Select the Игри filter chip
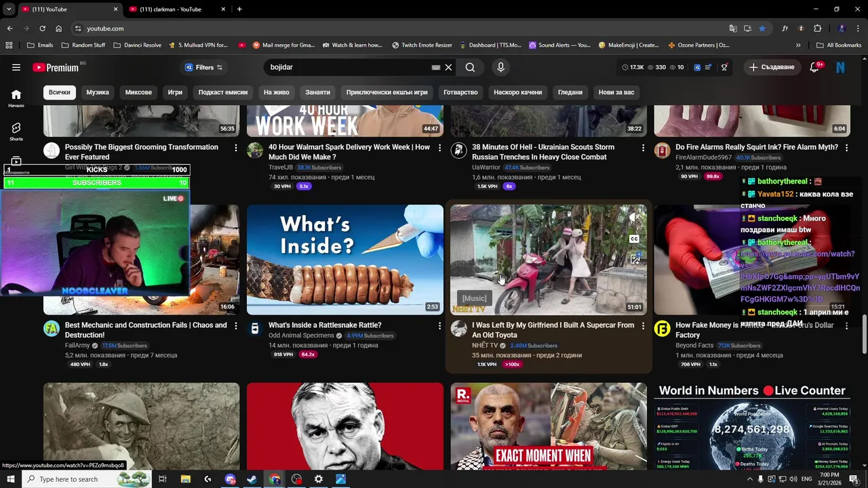Viewport: 868px width, 488px height. point(175,92)
